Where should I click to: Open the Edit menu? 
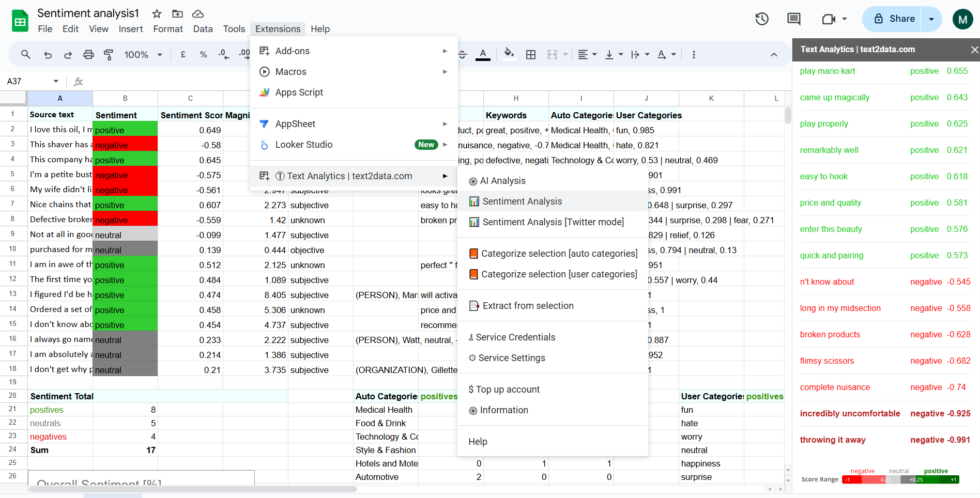(70, 29)
